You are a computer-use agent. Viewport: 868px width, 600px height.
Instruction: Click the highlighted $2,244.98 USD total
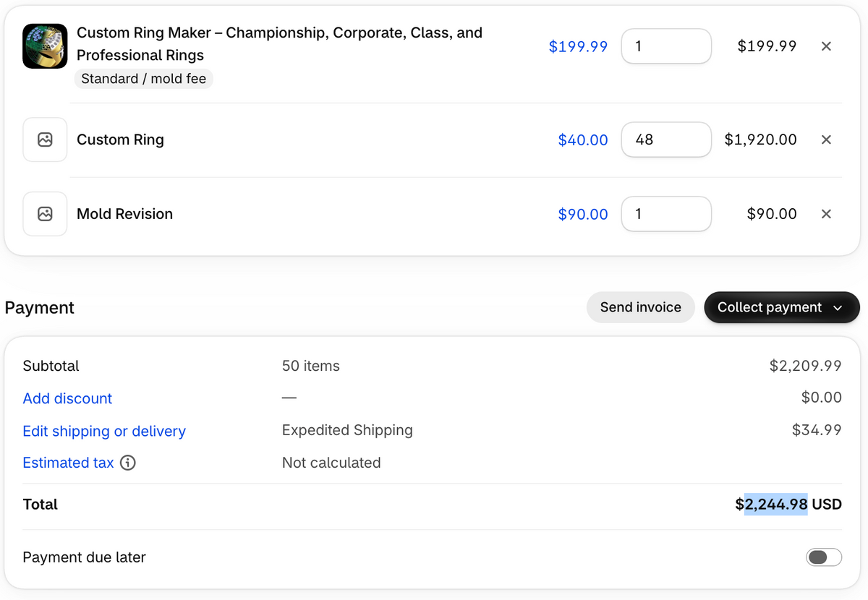[x=788, y=504]
